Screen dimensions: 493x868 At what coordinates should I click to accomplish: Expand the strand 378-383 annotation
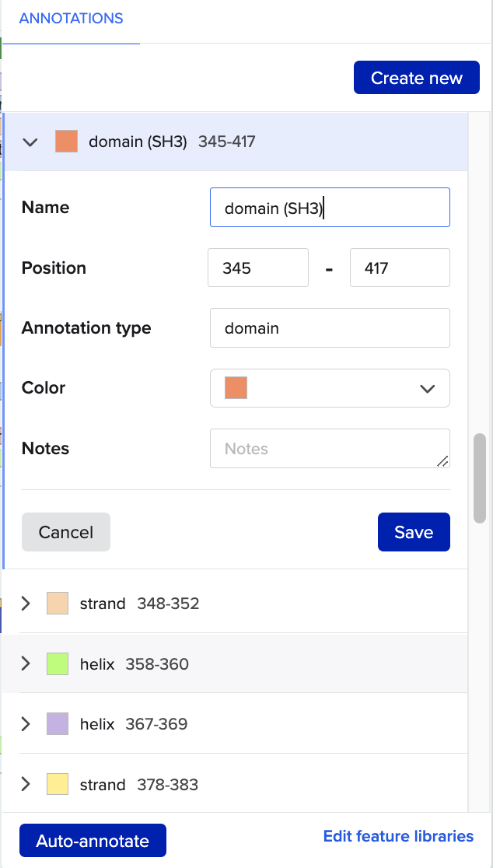click(x=26, y=784)
